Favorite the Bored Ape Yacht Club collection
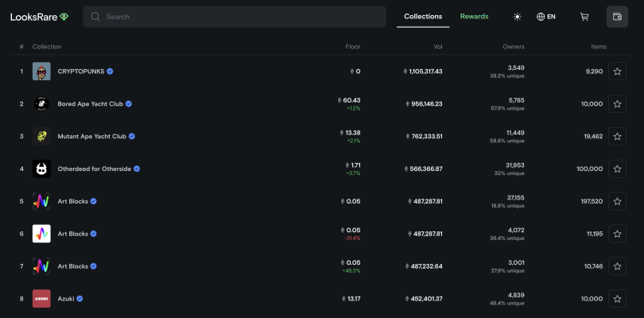The width and height of the screenshot is (644, 318). 617,104
